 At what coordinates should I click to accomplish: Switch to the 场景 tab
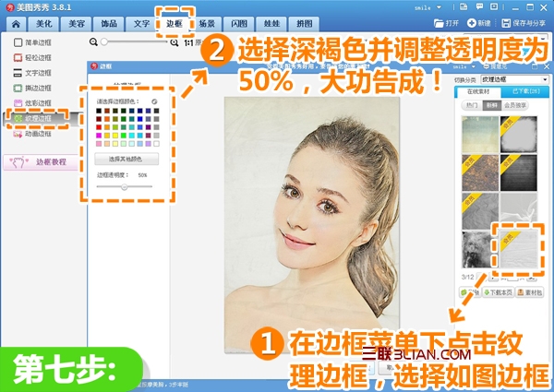(x=207, y=24)
